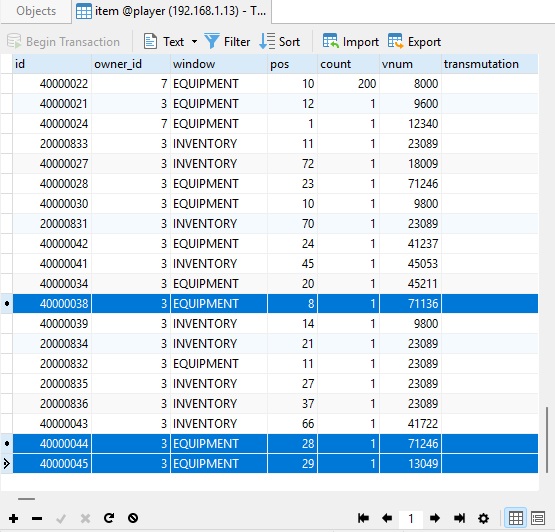Select the cell with id 20000833
555x532 pixels.
[52, 144]
